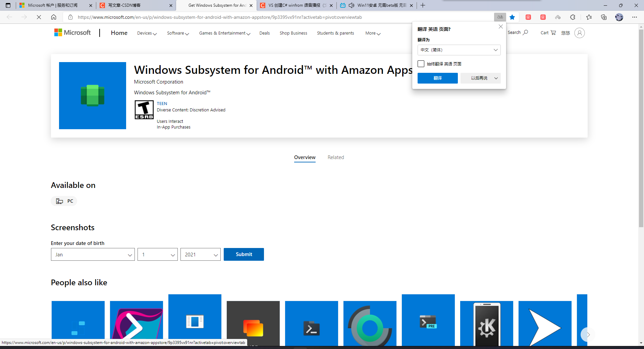The height and width of the screenshot is (349, 644).
Task: Expand the 以后再说 dropdown arrow
Action: 496,78
